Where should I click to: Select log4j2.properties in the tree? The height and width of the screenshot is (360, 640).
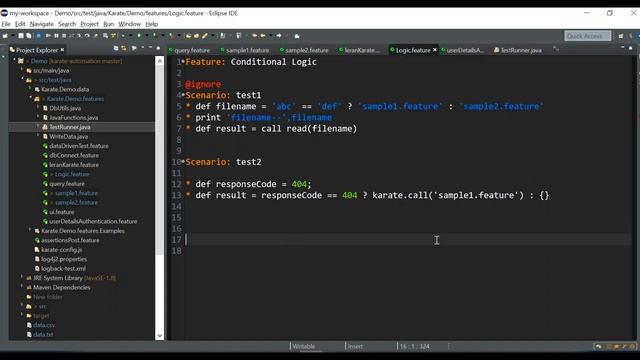64,259
